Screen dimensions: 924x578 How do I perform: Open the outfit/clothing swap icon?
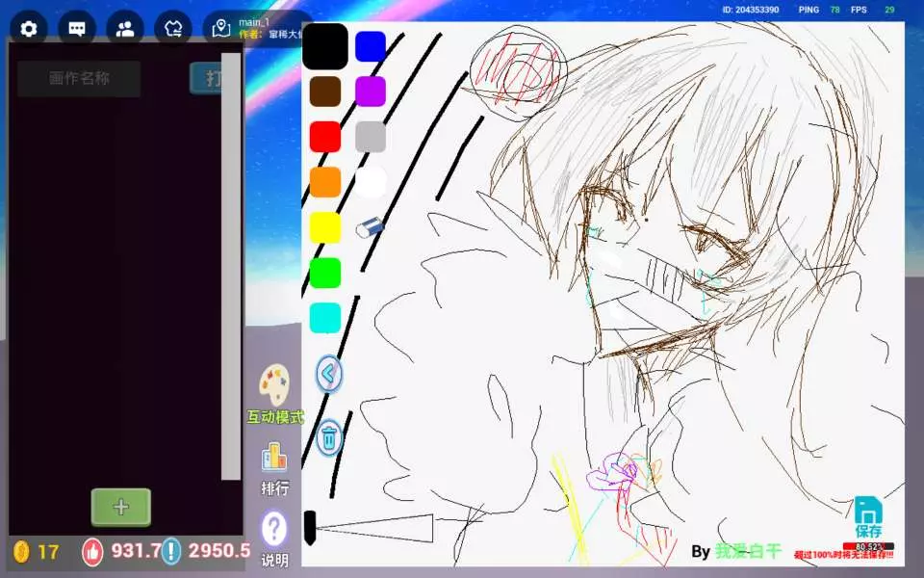tap(172, 28)
